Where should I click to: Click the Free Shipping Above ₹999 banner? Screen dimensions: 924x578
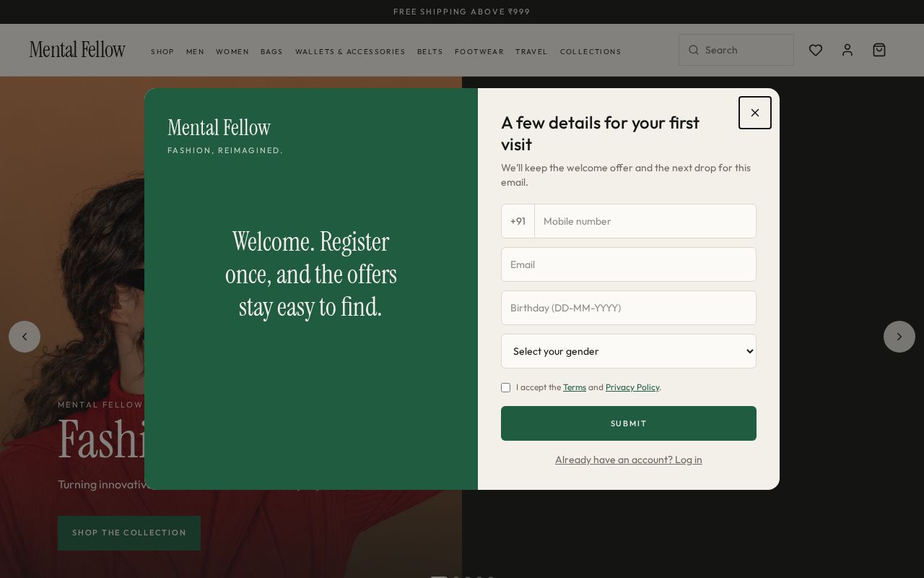coord(462,12)
